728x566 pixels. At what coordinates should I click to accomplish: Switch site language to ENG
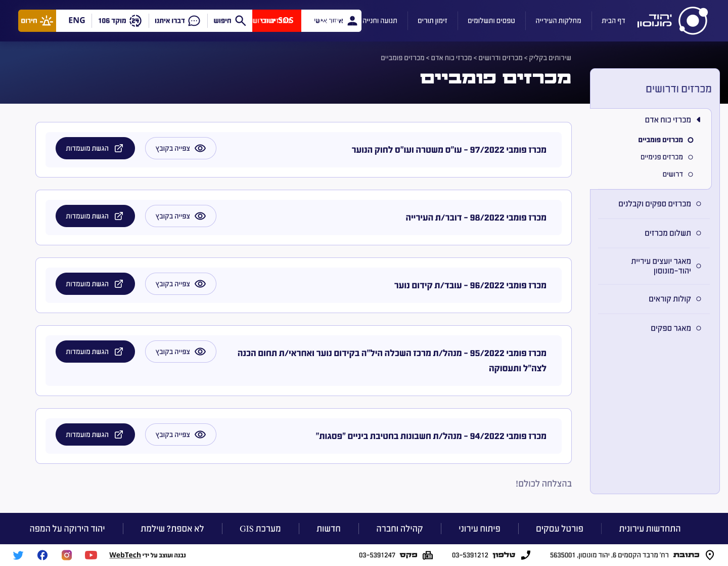click(77, 21)
